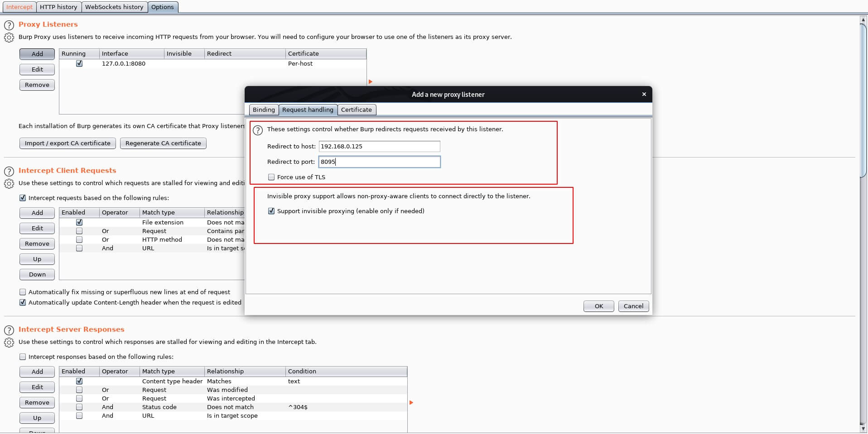Click the Certificate column header in listeners
Image resolution: width=868 pixels, height=434 pixels.
pos(326,53)
